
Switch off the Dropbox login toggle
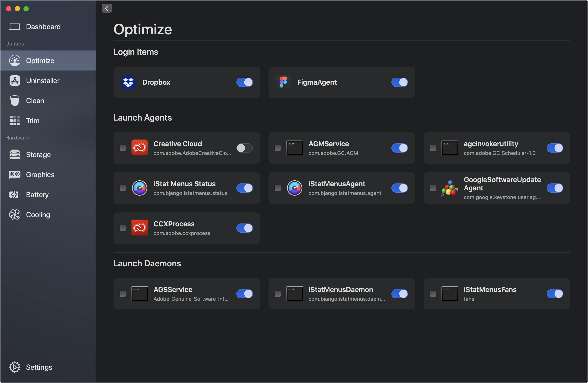[x=244, y=82]
